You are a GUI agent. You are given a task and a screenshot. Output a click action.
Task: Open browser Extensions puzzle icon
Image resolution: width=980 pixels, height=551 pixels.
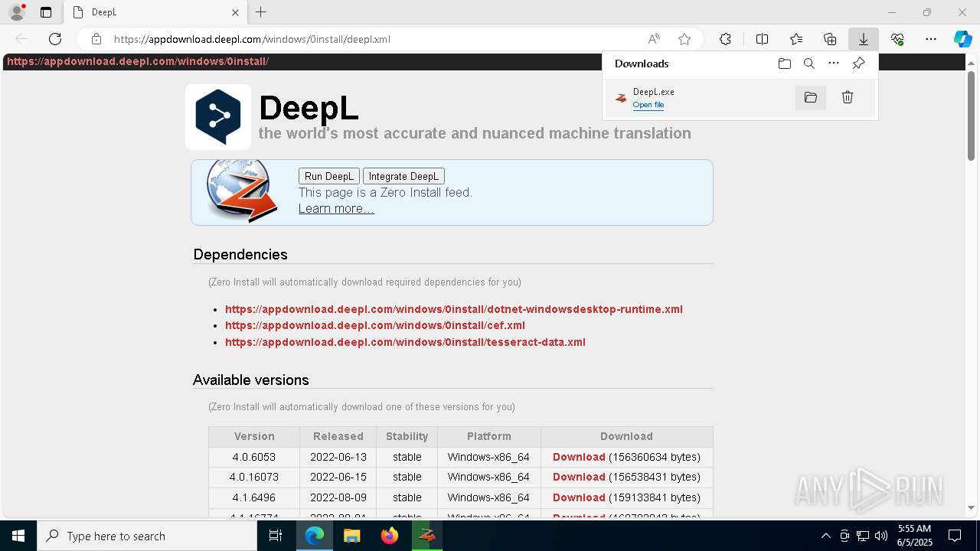(x=725, y=39)
